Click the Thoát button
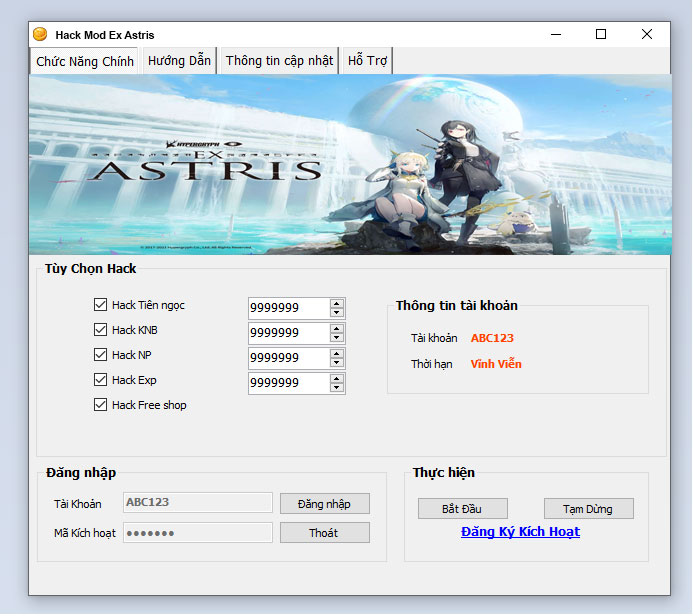Viewport: 693px width, 616px height. point(325,533)
